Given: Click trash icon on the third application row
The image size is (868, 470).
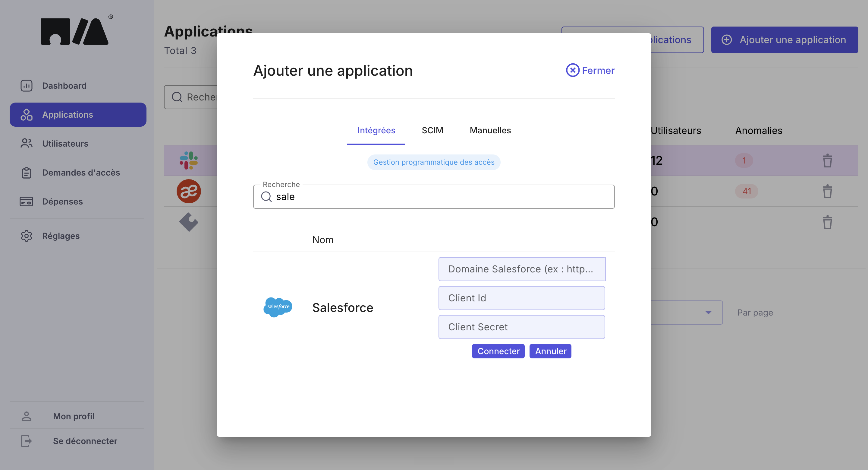Looking at the screenshot, I should point(828,222).
